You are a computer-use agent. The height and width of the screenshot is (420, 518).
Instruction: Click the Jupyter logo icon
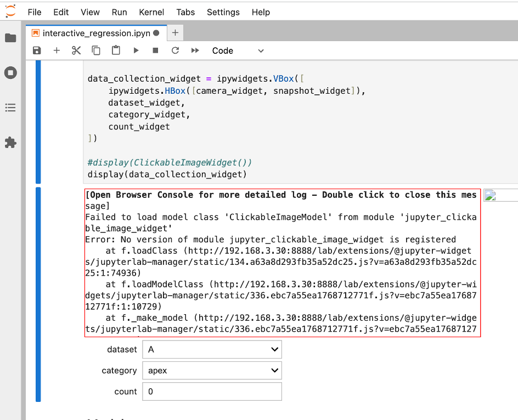click(x=10, y=11)
